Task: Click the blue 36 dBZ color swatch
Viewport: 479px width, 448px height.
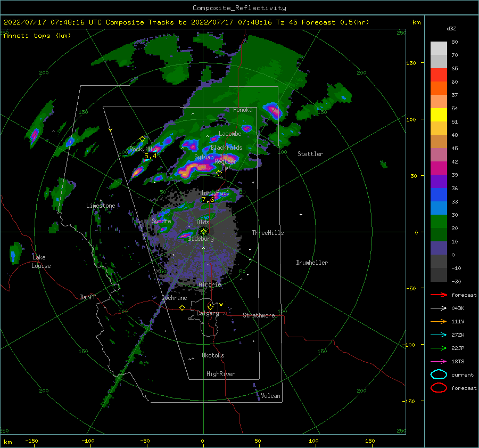Action: 439,195
